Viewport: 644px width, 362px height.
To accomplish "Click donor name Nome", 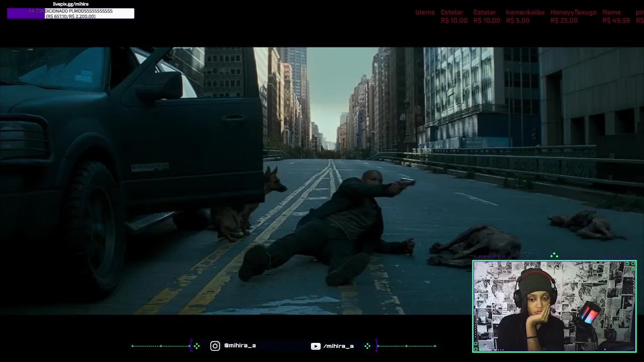I will tap(611, 12).
